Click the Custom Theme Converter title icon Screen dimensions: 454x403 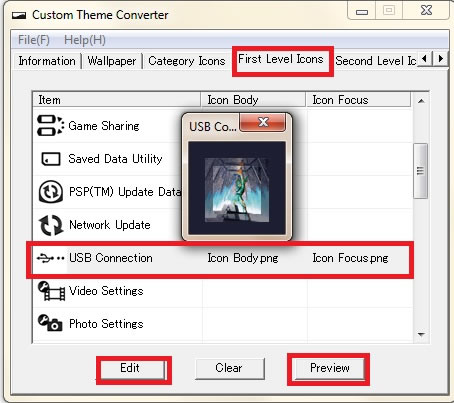coord(19,15)
